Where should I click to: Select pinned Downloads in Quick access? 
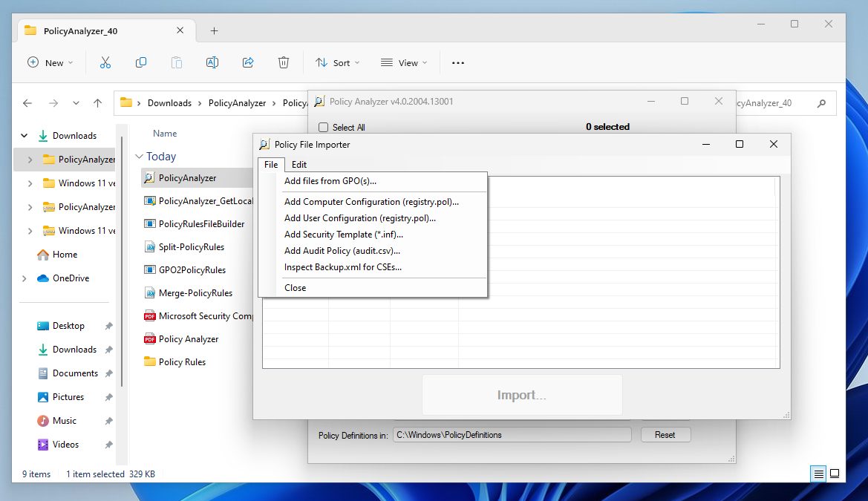pos(67,350)
